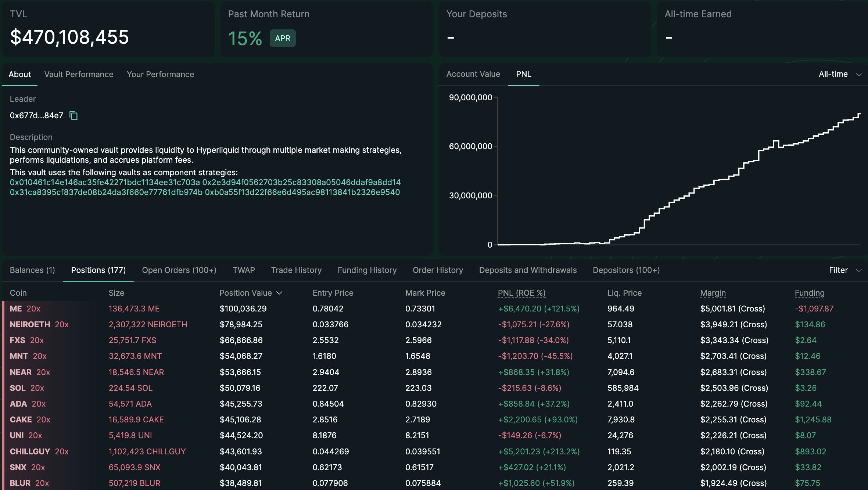Show the Account Value chart
This screenshot has height=490, width=868.
473,74
